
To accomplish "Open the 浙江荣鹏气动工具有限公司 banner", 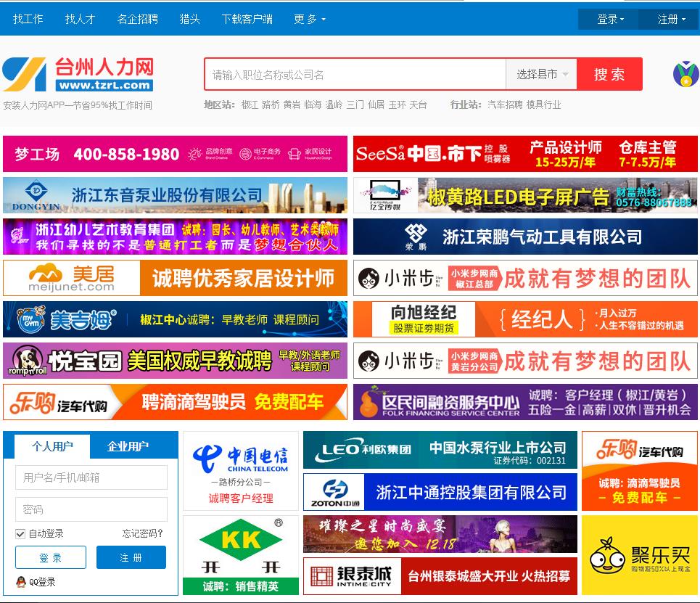I will click(x=525, y=237).
